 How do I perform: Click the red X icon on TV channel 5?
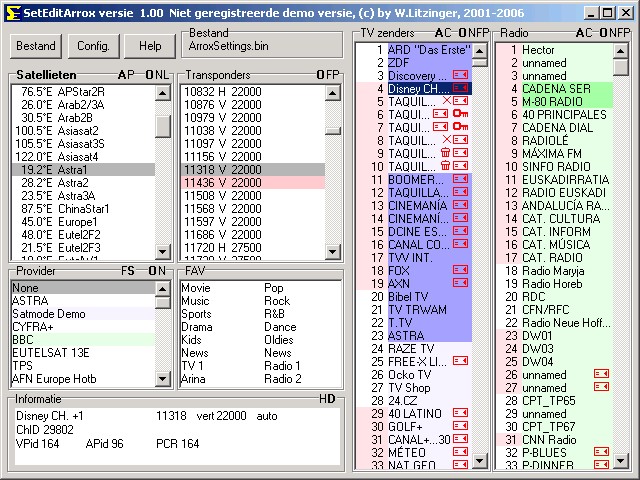pos(447,101)
